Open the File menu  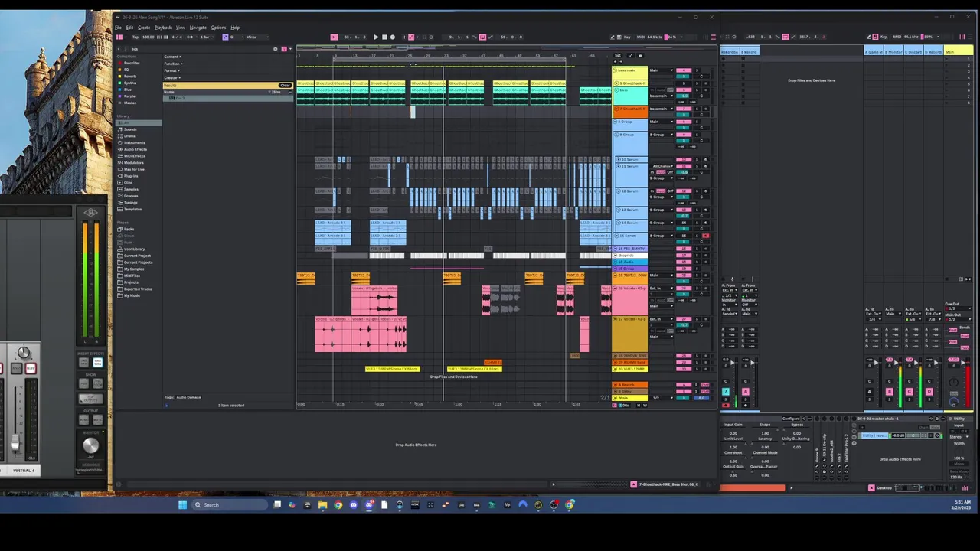pyautogui.click(x=119, y=28)
